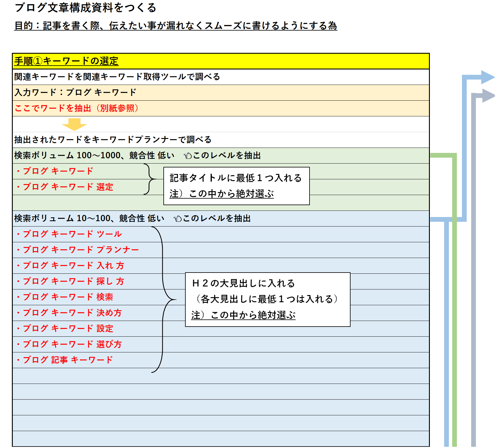Click the grey arrowhead connector

(488, 95)
